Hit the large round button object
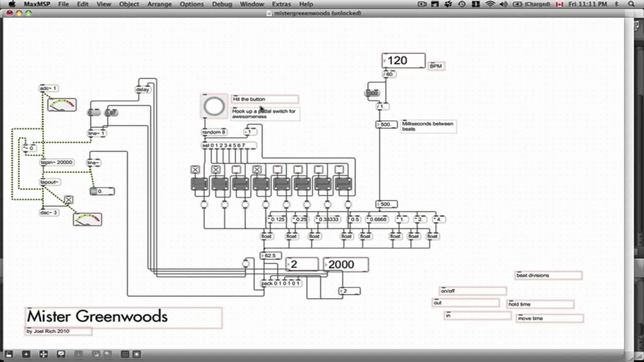 pyautogui.click(x=214, y=107)
